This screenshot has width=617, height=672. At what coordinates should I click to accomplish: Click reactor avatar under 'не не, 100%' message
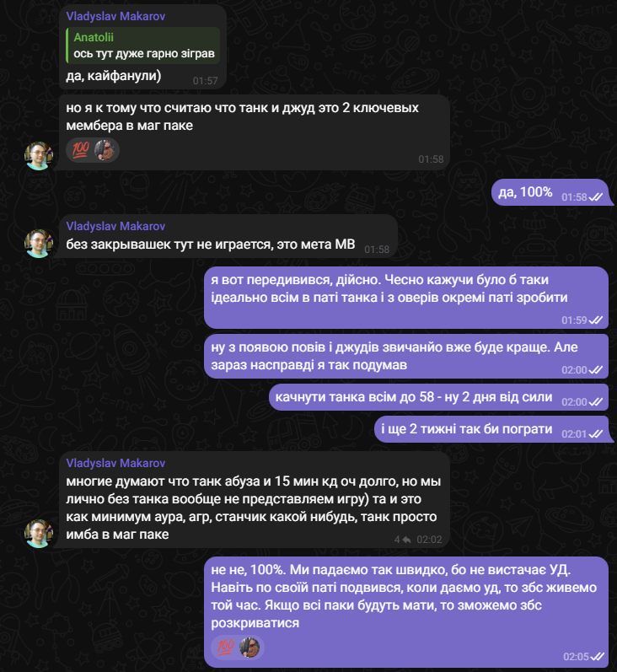[249, 647]
